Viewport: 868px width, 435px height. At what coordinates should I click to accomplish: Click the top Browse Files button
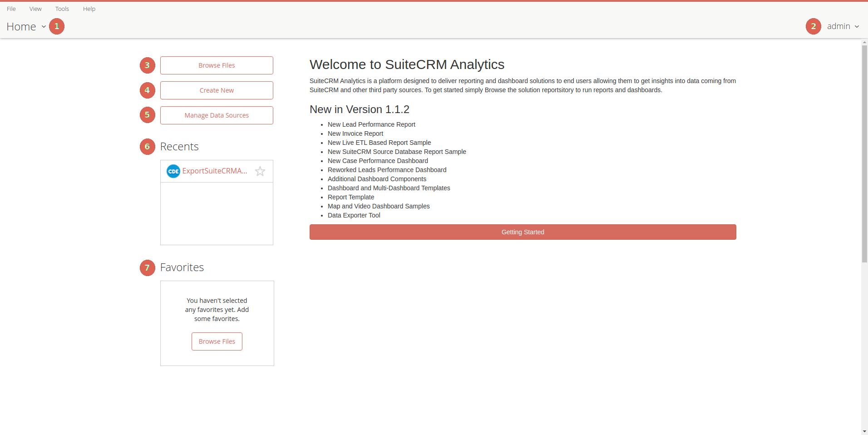pyautogui.click(x=217, y=65)
